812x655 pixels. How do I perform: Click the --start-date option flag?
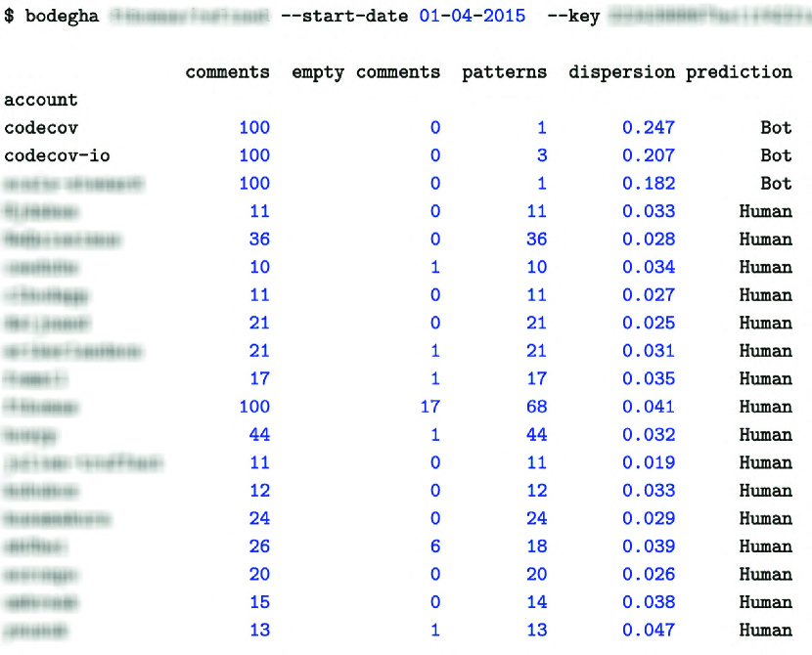coord(339,17)
